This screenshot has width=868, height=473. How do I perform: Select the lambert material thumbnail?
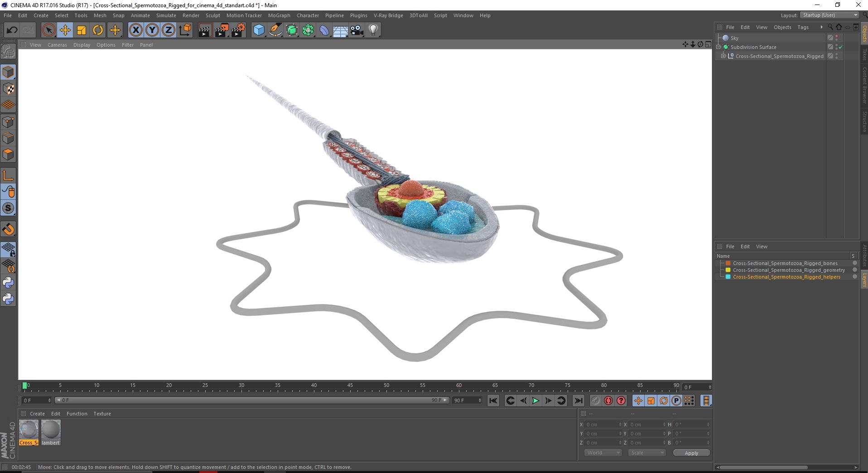pyautogui.click(x=51, y=433)
